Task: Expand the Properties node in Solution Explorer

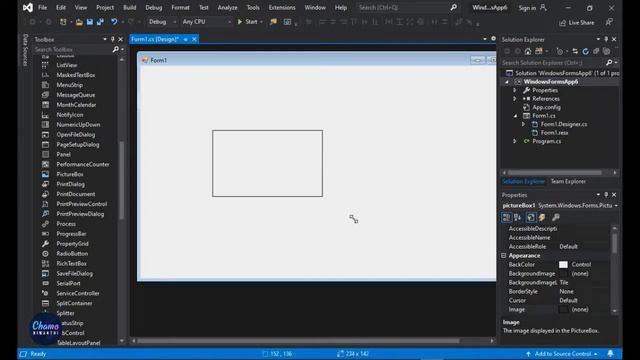Action: click(515, 90)
